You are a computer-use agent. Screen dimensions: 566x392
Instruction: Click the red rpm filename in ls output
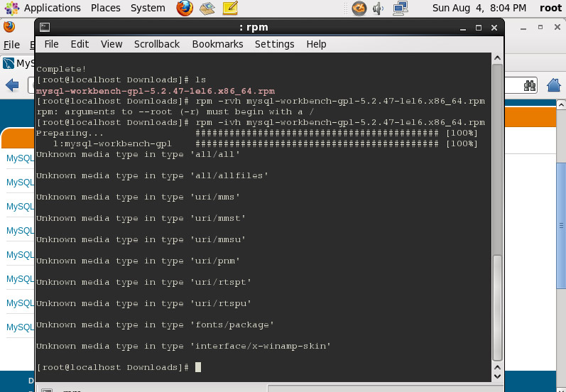coord(156,91)
